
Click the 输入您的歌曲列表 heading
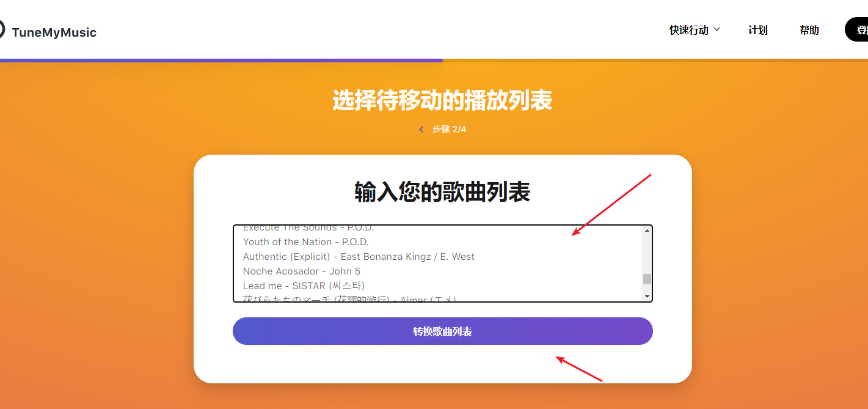pos(442,192)
